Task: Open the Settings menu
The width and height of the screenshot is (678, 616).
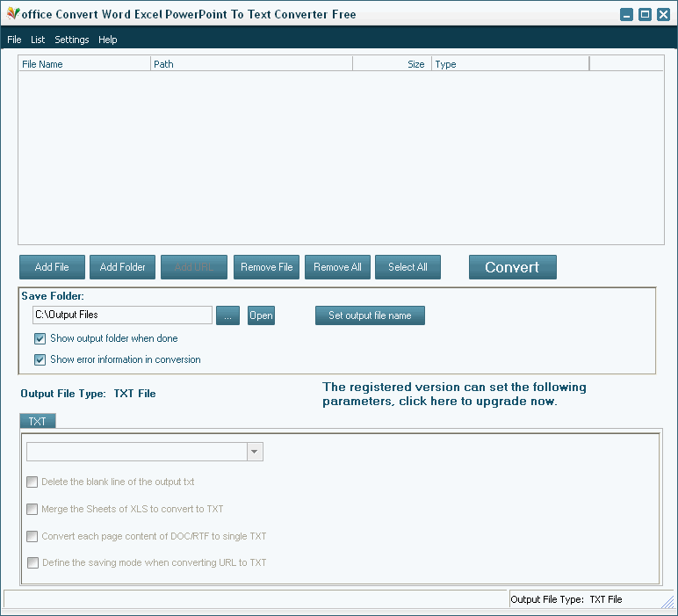Action: (72, 40)
